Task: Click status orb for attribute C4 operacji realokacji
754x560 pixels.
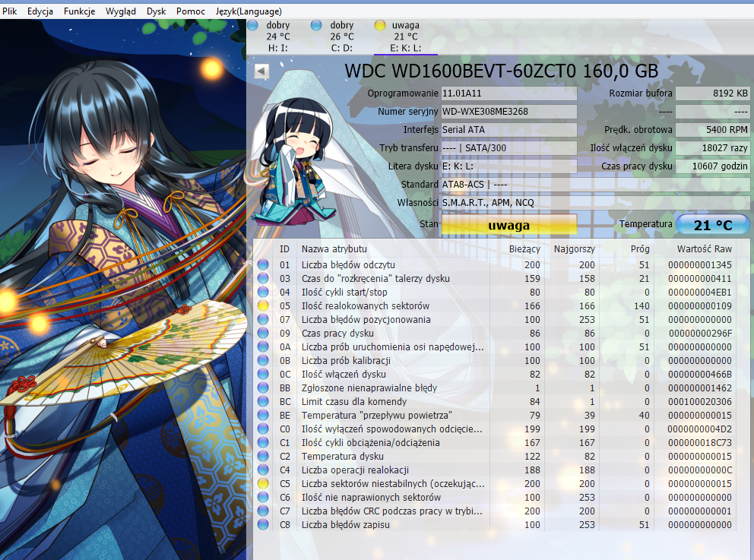Action: (x=263, y=470)
